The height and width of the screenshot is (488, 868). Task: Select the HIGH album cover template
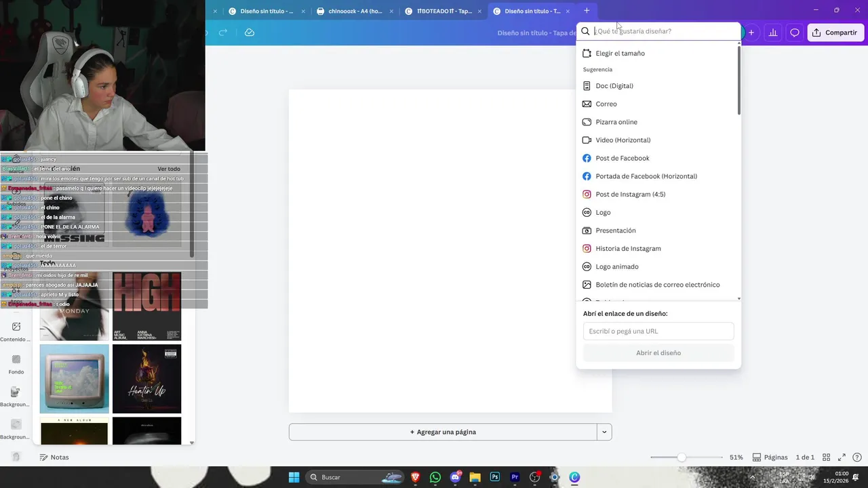pyautogui.click(x=146, y=306)
